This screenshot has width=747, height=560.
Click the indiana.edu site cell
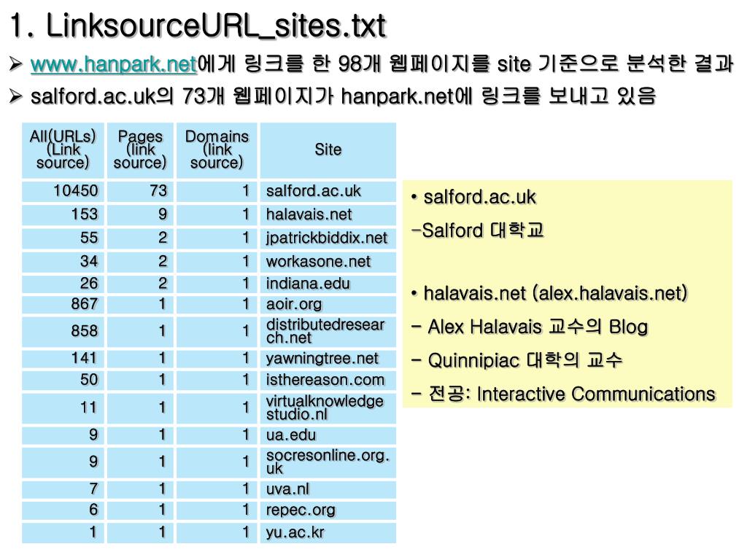tap(328, 284)
